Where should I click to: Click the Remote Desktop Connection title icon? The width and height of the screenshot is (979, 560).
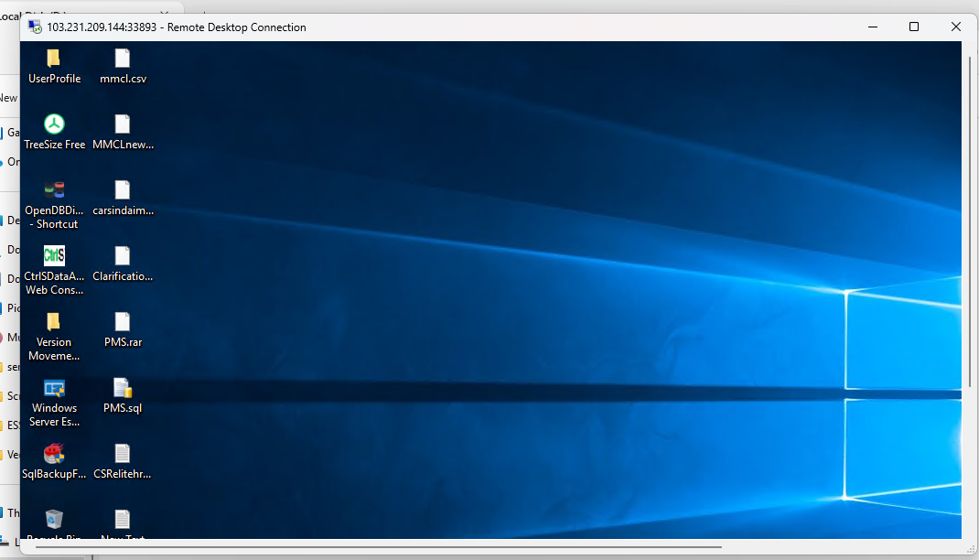[35, 27]
